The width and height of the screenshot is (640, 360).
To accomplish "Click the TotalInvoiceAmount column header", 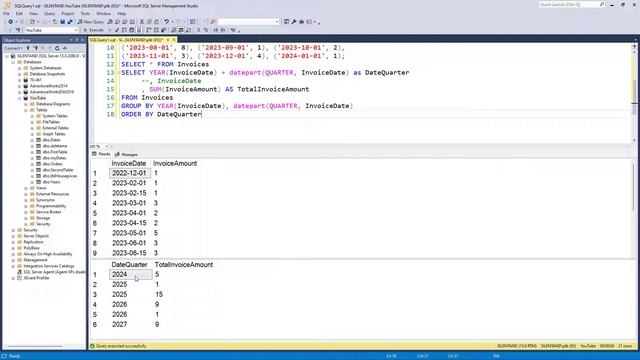I will [184, 264].
